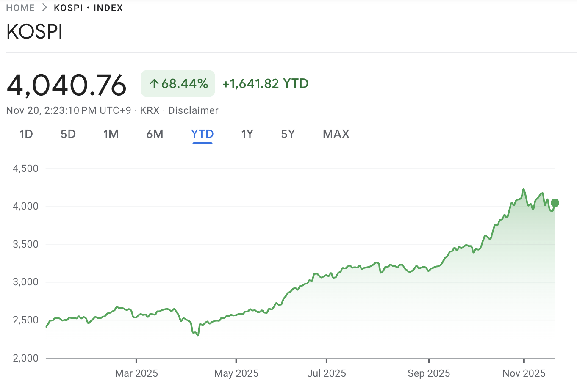Open the KOSPI INDEX breadcrumb link
577x392 pixels.
click(x=89, y=7)
